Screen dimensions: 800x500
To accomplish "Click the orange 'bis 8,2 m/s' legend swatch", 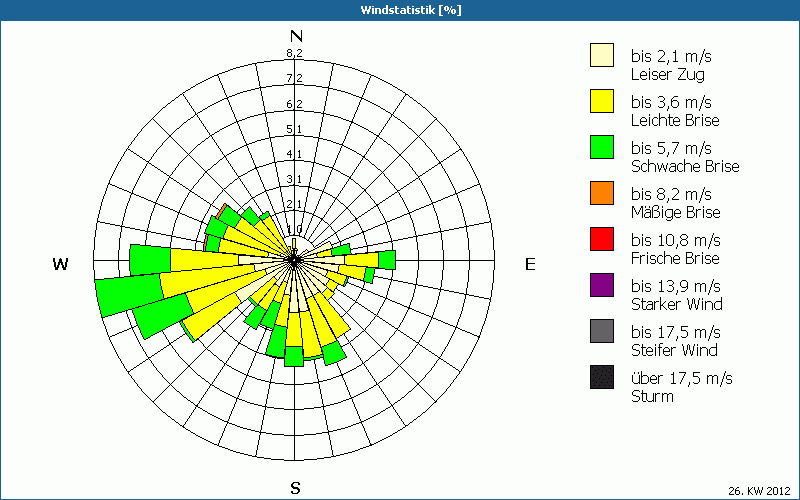I will [x=602, y=193].
